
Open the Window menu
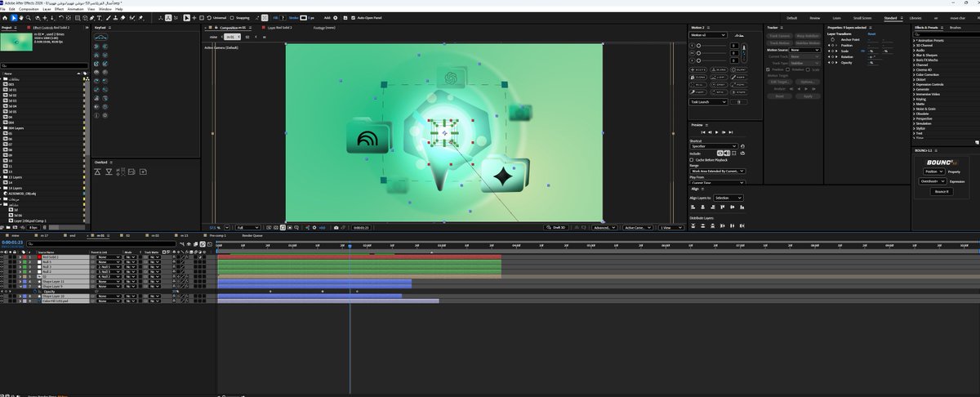(105, 9)
